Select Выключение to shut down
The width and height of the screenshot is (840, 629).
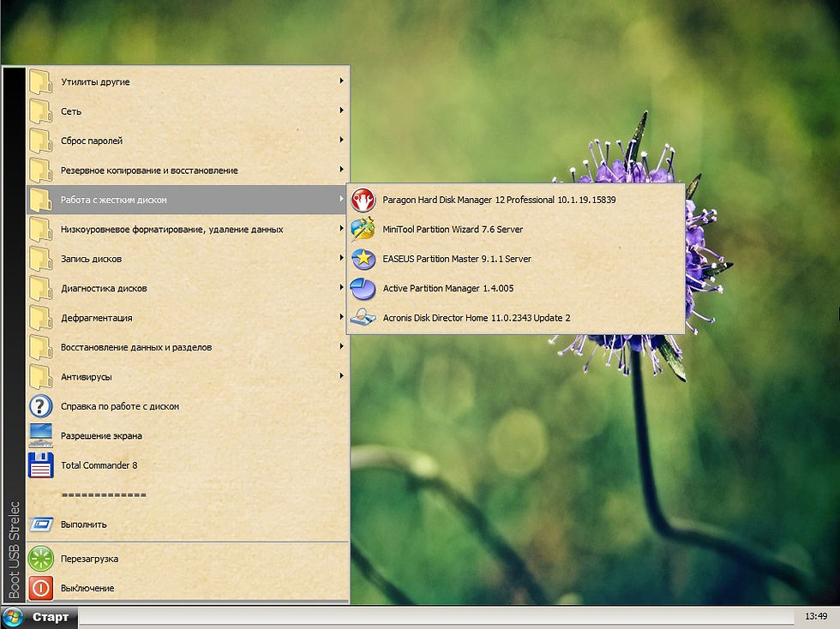(187, 588)
